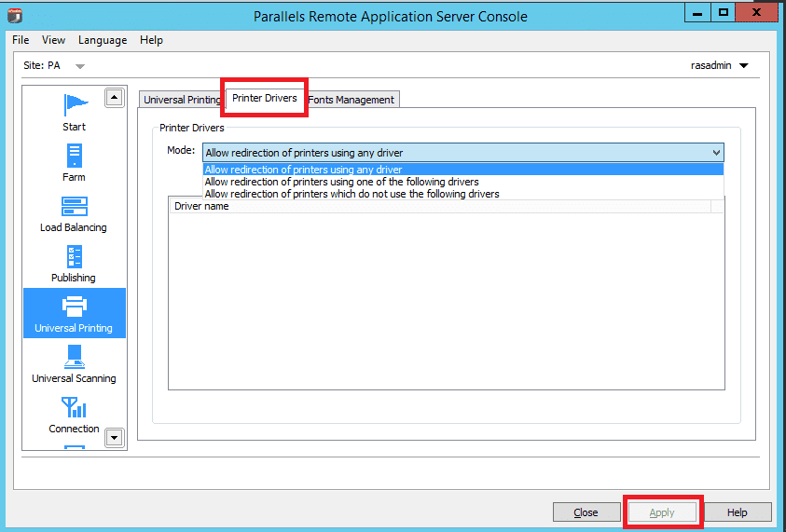This screenshot has height=532, width=786.
Task: Open the Farm server icon
Action: point(75,156)
